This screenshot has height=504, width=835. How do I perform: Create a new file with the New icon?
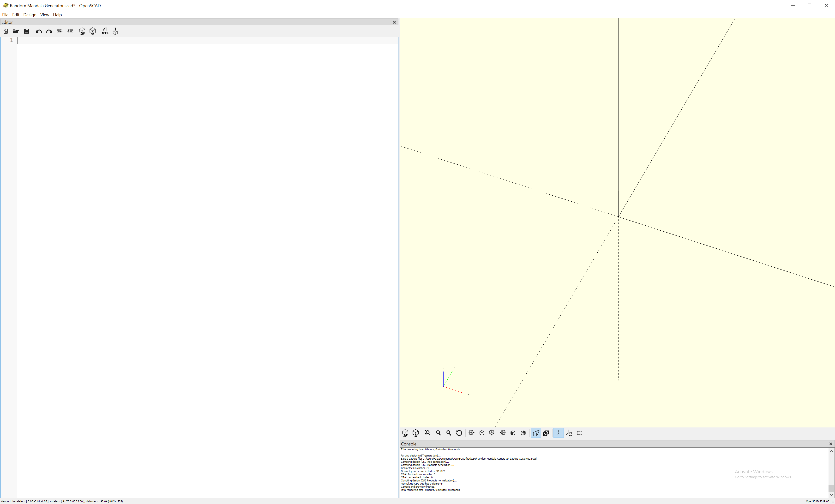tap(6, 31)
